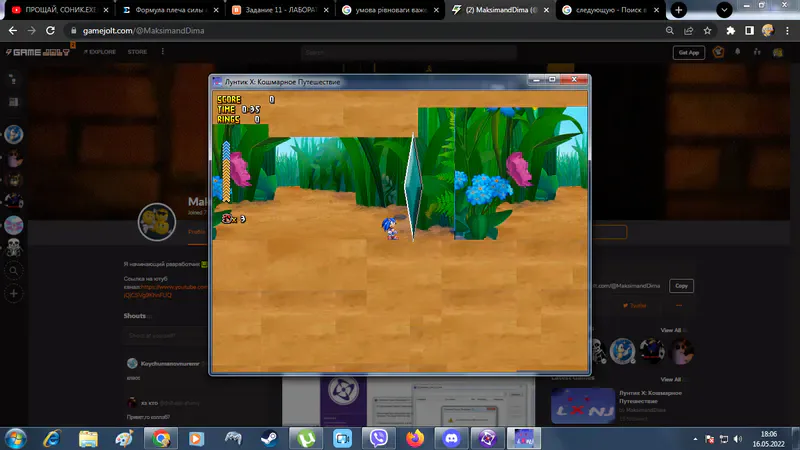800x450 pixels.
Task: Share this page icon in address bar
Action: tap(688, 31)
